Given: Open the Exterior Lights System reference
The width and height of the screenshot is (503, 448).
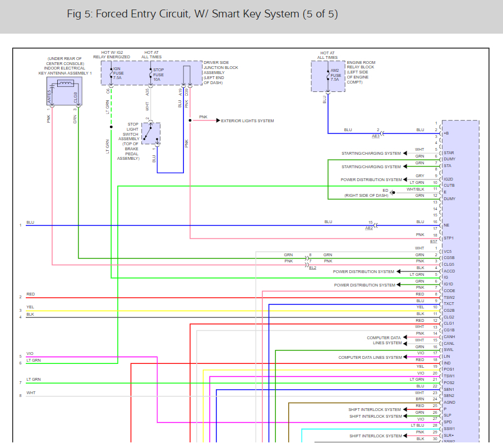Looking at the screenshot, I should coord(247,121).
